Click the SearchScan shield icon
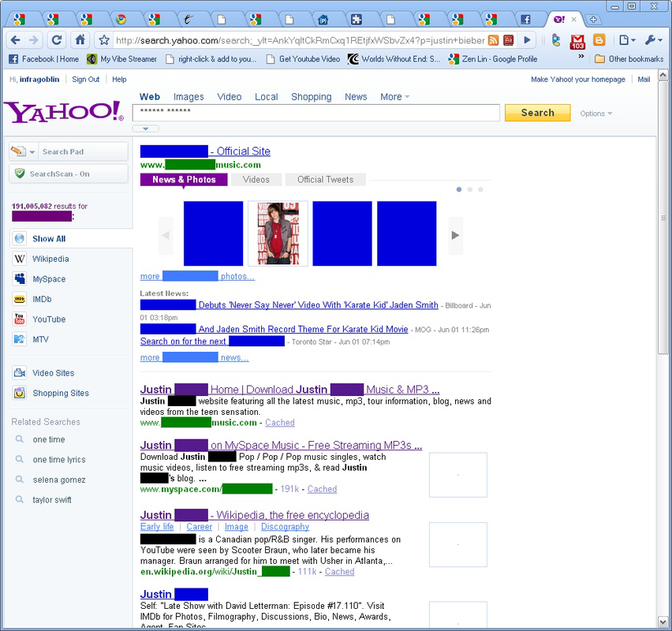Viewport: 672px width, 631px height. [x=20, y=174]
